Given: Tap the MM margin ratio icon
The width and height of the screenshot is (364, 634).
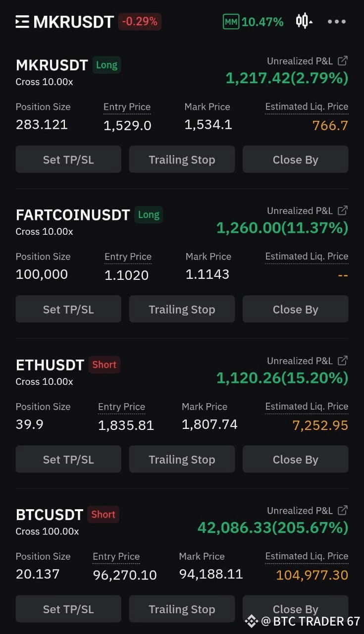Looking at the screenshot, I should pyautogui.click(x=231, y=22).
